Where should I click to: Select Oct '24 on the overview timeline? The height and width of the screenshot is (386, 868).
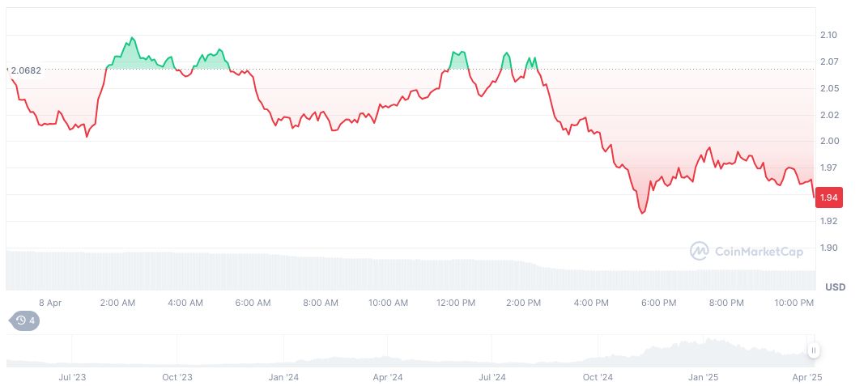(x=597, y=377)
